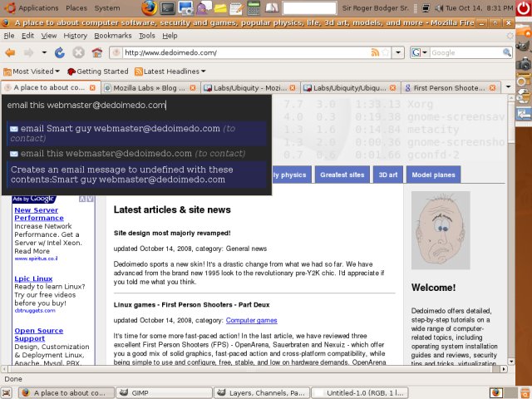Click the forward navigation arrow

29,52
